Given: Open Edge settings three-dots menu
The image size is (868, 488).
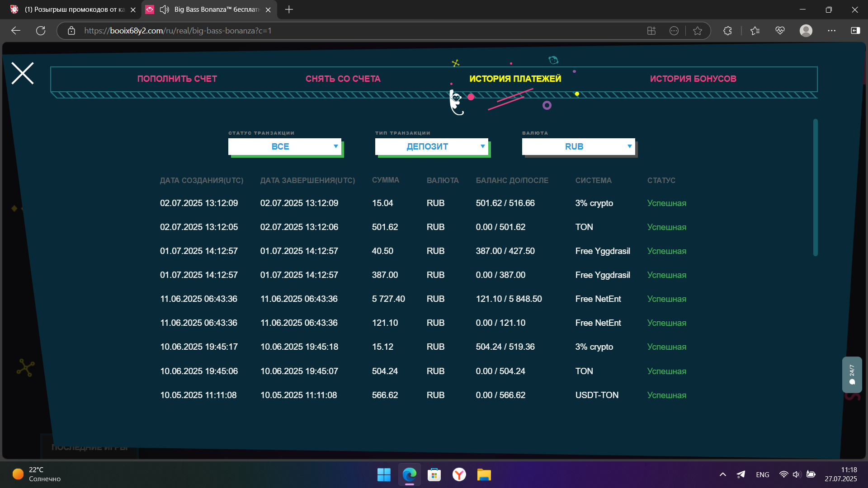Looking at the screenshot, I should tap(831, 31).
